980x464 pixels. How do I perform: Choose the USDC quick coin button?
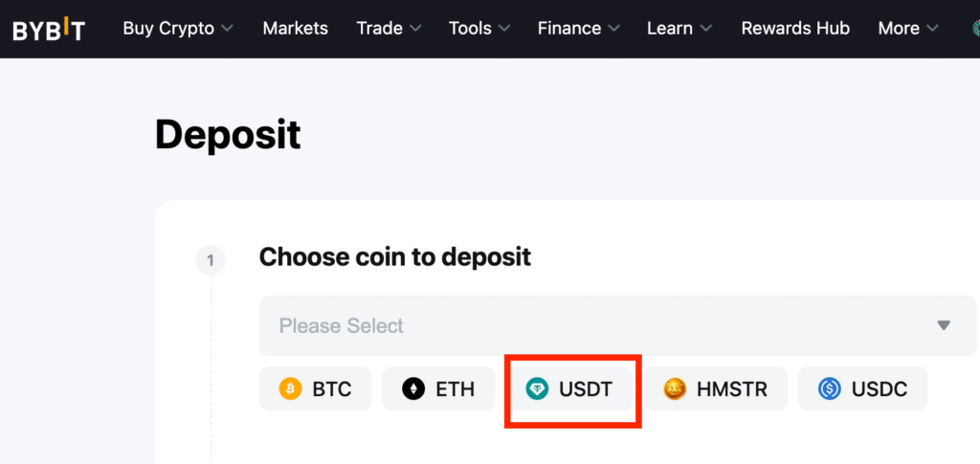click(x=862, y=389)
